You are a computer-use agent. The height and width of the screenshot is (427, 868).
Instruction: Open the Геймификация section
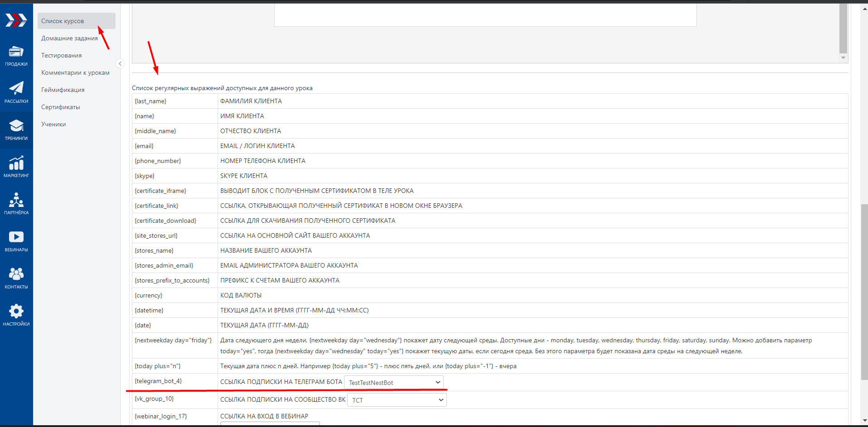pos(63,90)
